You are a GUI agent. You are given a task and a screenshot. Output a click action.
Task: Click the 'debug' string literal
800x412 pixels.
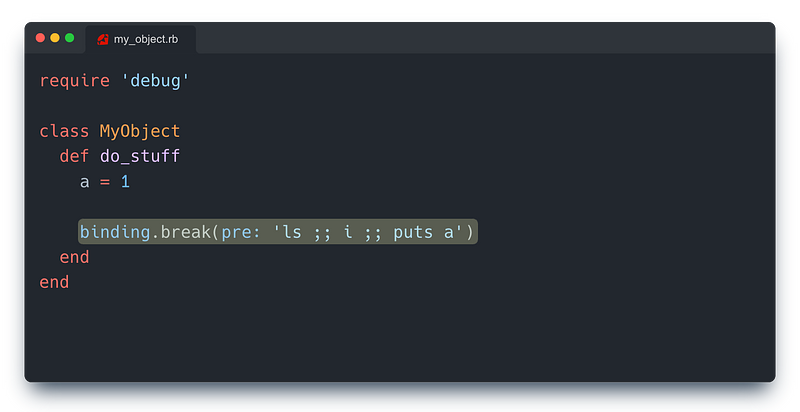point(155,81)
